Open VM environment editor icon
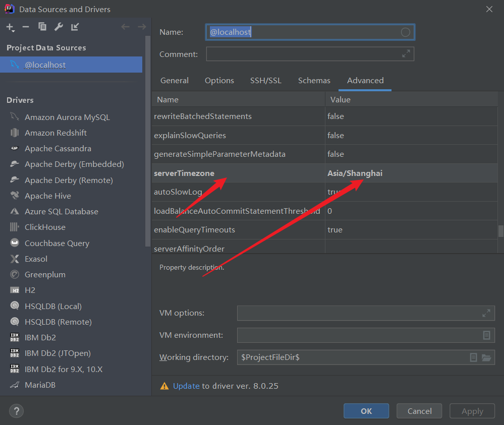Screen dimensions: 504x425 click(487, 335)
